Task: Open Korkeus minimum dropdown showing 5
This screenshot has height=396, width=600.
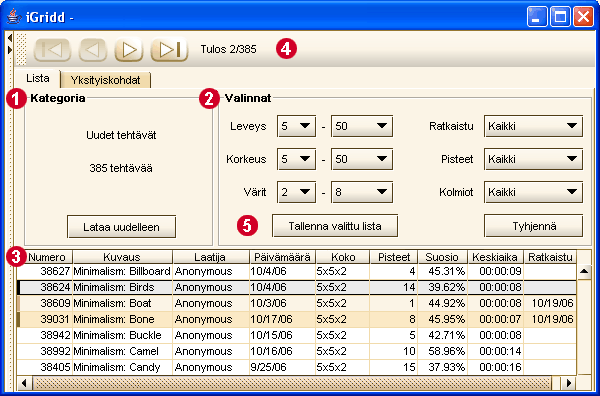Action: click(x=297, y=159)
